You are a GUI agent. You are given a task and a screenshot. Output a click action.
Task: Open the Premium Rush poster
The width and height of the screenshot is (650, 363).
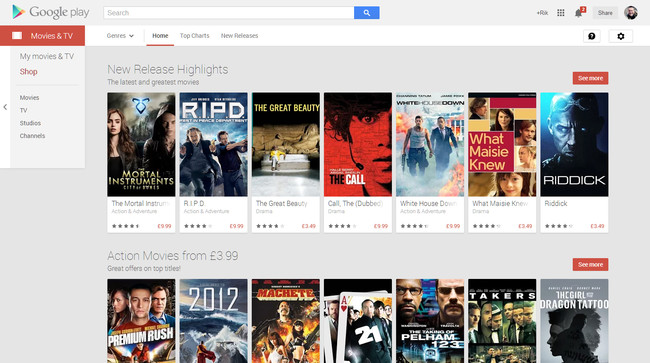point(141,321)
